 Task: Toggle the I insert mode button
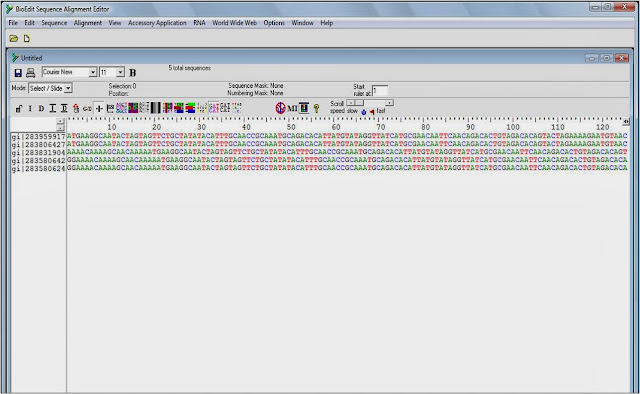point(30,108)
